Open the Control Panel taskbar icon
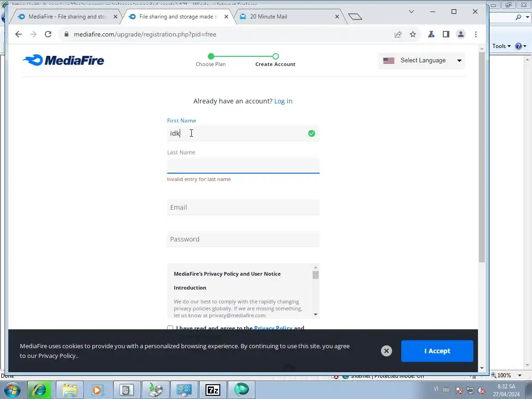The image size is (532, 399). click(184, 390)
